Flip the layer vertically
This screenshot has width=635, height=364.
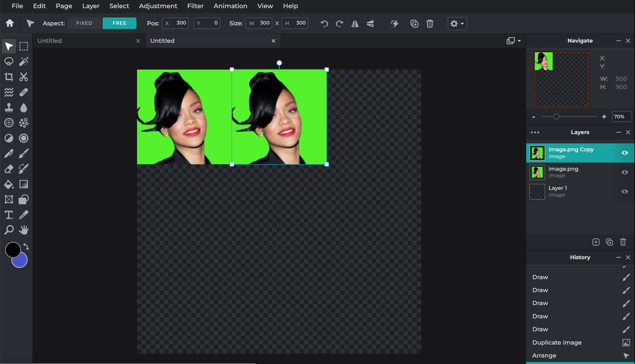click(370, 24)
